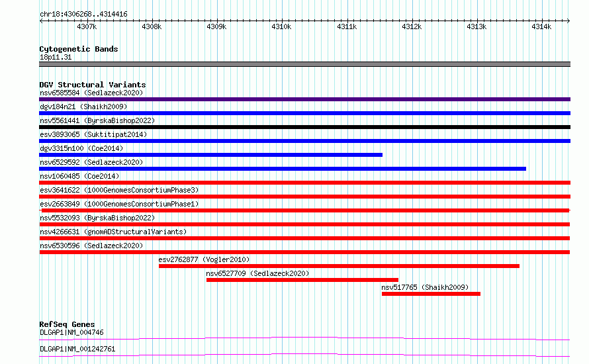Open nsv1060485 (Coe2014) variant label
The width and height of the screenshot is (589, 364).
[79, 176]
